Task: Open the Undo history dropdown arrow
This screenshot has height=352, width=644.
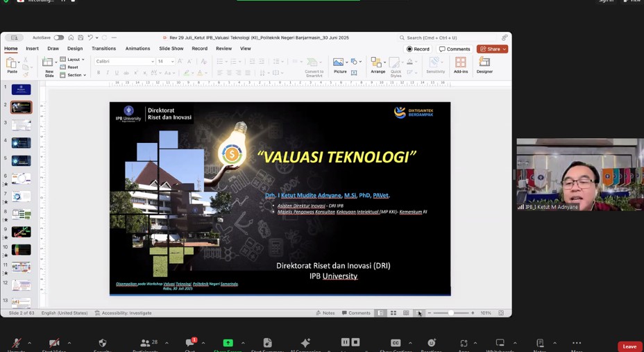Action: click(x=96, y=37)
